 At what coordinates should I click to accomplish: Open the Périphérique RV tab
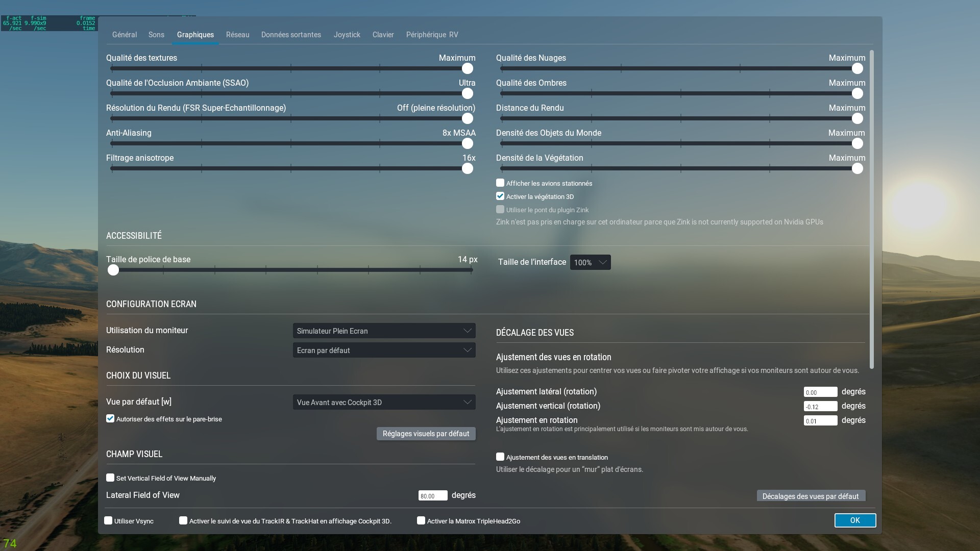432,35
